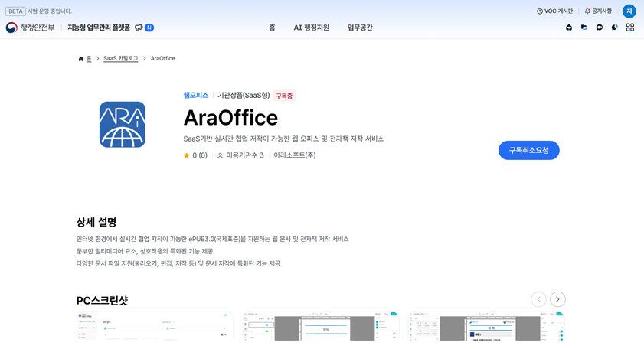Image resolution: width=644 pixels, height=349 pixels.
Task: Click the pie chart icon in header
Action: [614, 28]
